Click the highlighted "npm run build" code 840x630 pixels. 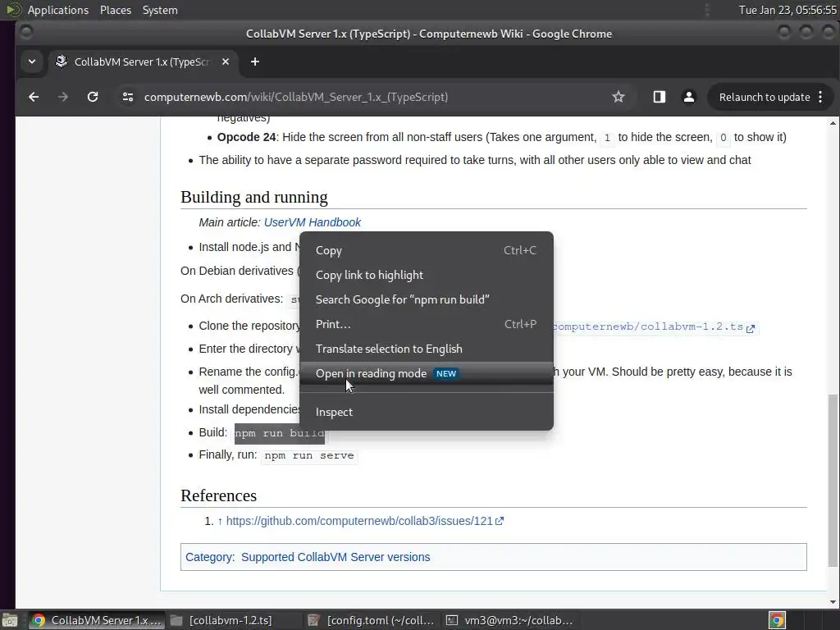[x=279, y=433]
